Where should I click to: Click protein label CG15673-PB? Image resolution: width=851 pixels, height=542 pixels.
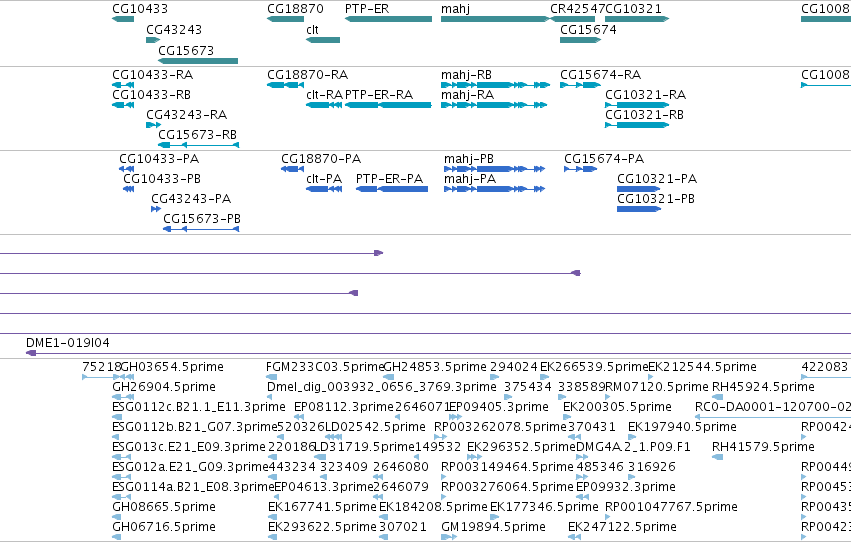(202, 219)
